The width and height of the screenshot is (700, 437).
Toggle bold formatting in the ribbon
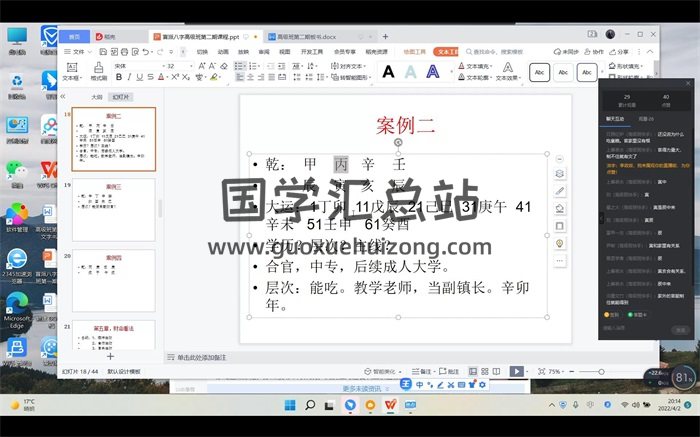pos(117,77)
